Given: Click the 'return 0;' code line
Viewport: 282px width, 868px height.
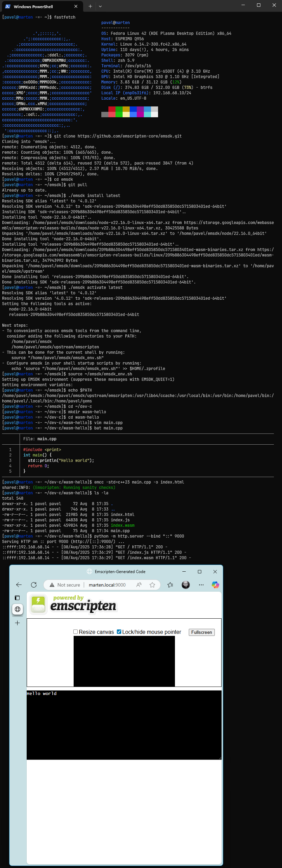Looking at the screenshot, I should pyautogui.click(x=39, y=466).
